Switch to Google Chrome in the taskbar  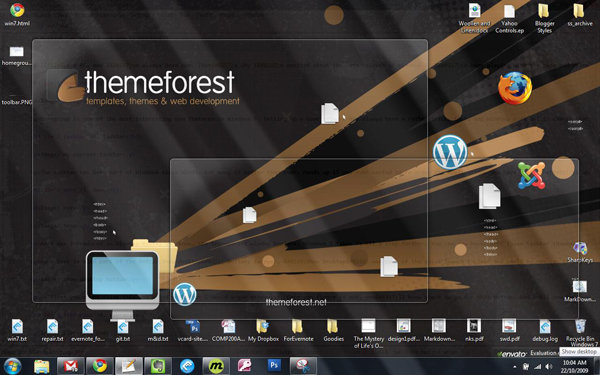[x=99, y=366]
